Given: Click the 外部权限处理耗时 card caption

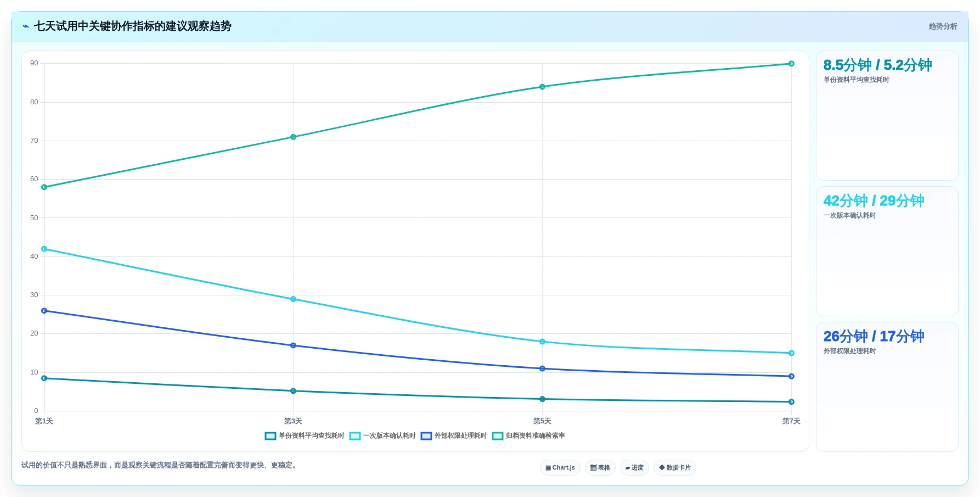Looking at the screenshot, I should coord(849,351).
